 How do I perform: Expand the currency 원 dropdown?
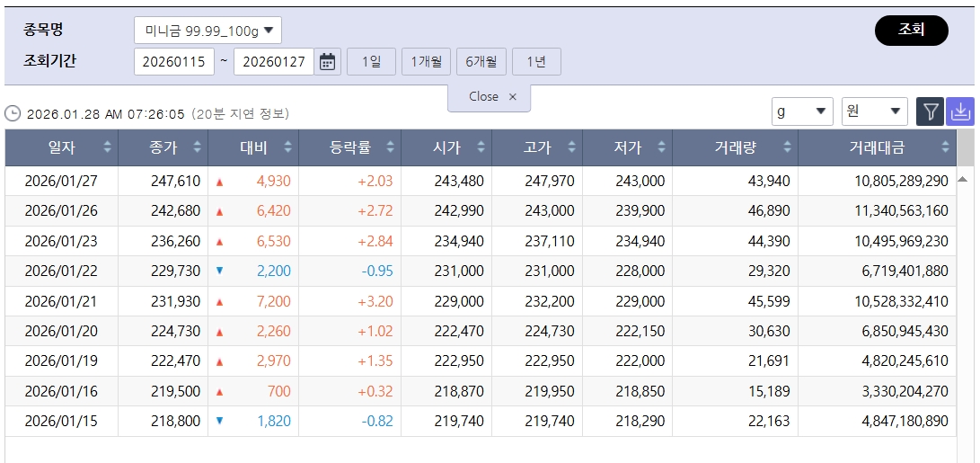click(873, 111)
